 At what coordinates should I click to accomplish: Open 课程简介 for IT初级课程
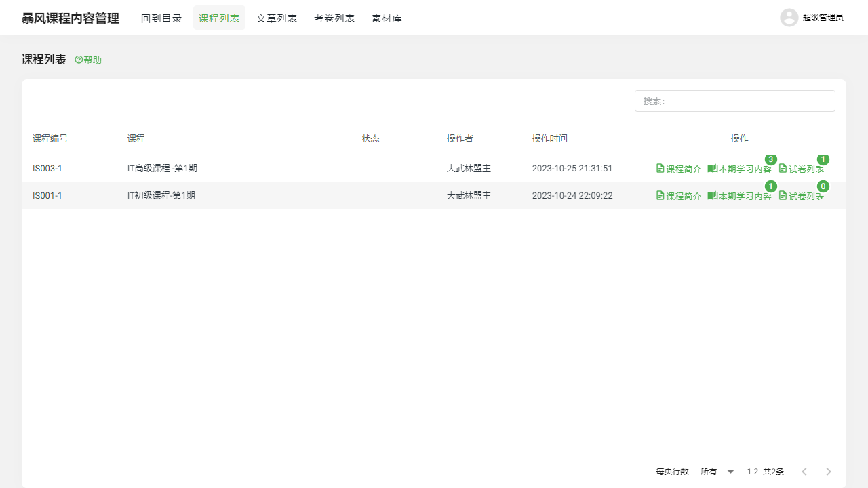pos(679,195)
